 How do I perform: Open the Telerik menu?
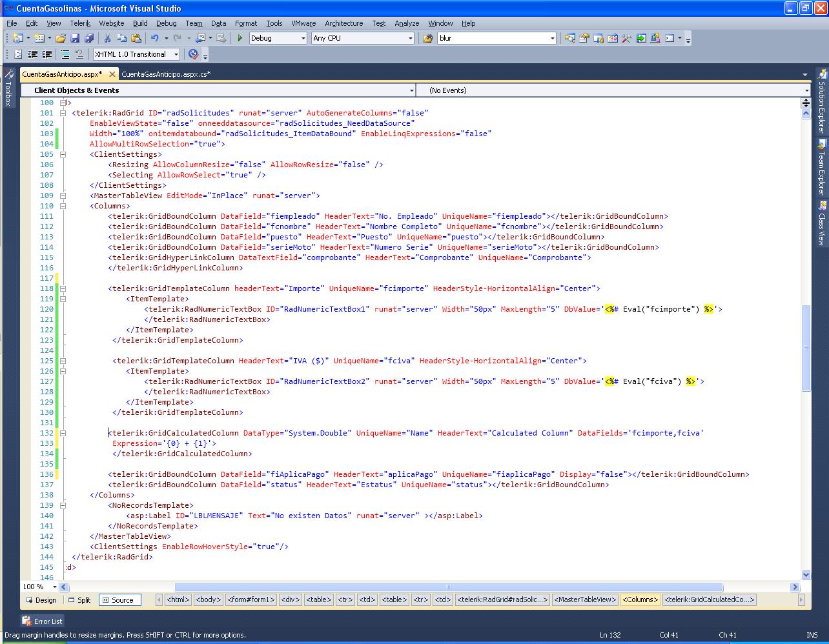coord(80,23)
